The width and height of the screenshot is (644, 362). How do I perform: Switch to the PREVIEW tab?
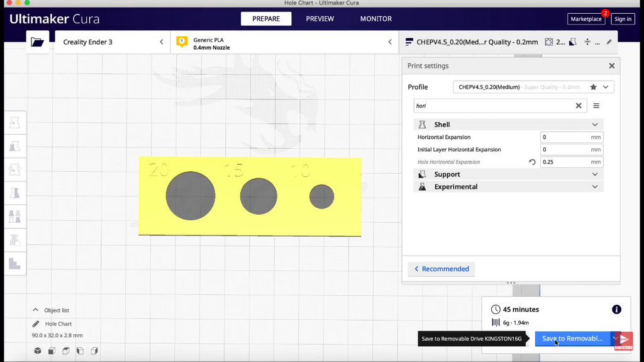(320, 19)
